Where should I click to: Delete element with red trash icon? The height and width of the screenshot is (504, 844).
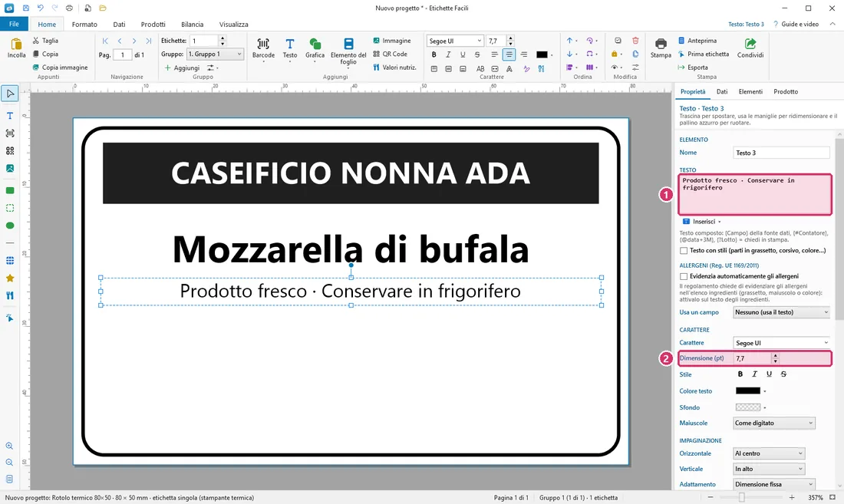pos(635,41)
